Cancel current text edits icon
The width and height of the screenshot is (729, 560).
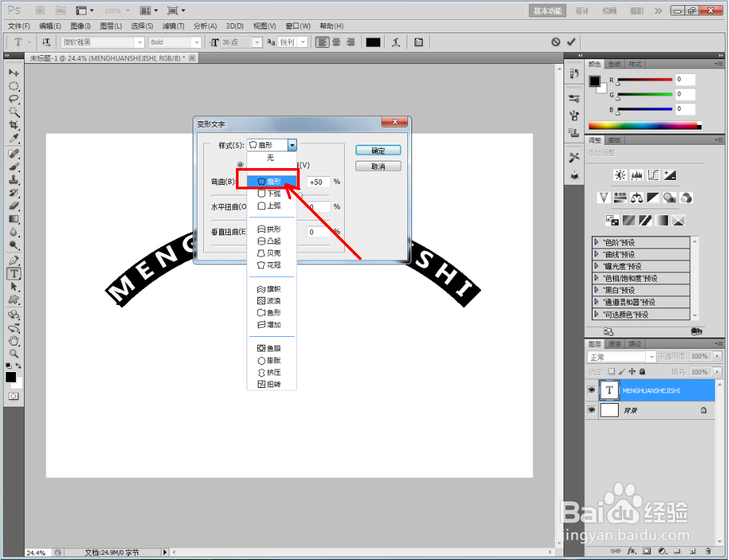click(556, 43)
